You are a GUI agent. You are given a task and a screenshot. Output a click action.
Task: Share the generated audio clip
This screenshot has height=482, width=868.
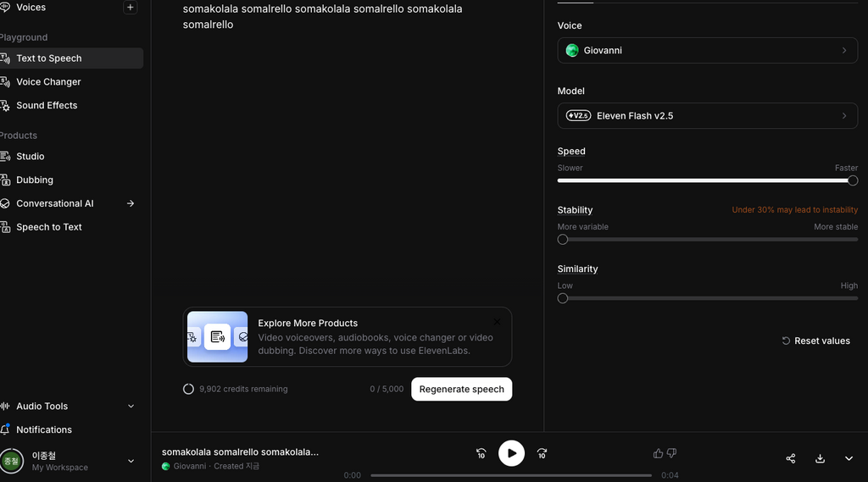tap(791, 458)
